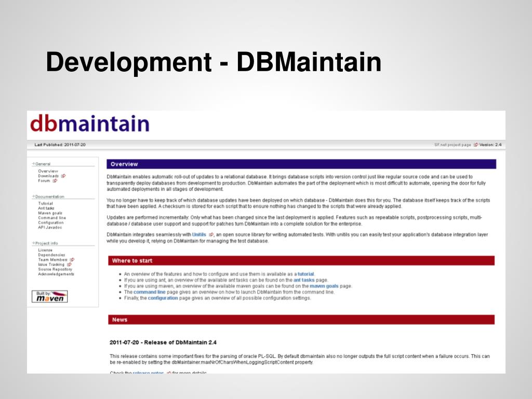
Task: Open the Issue Tracking link
Action: (x=51, y=264)
